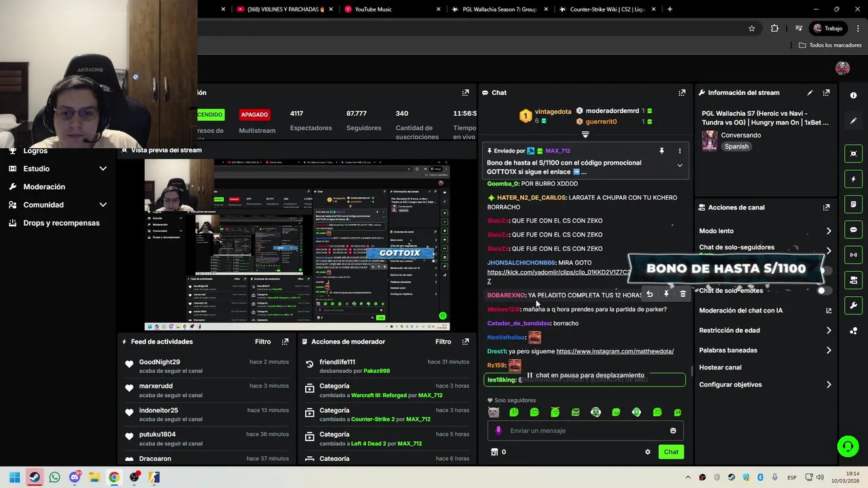Open the channel shop icon
This screenshot has width=868, height=488.
coord(494,452)
